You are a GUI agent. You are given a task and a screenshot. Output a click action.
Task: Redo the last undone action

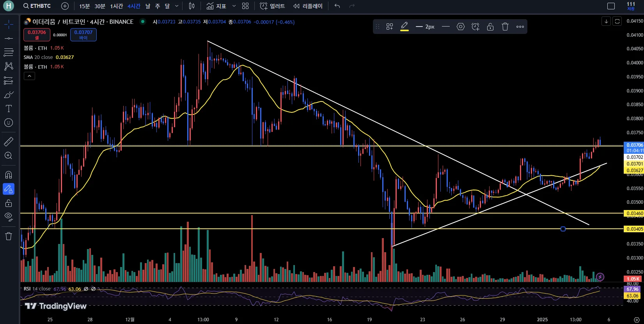pyautogui.click(x=352, y=6)
